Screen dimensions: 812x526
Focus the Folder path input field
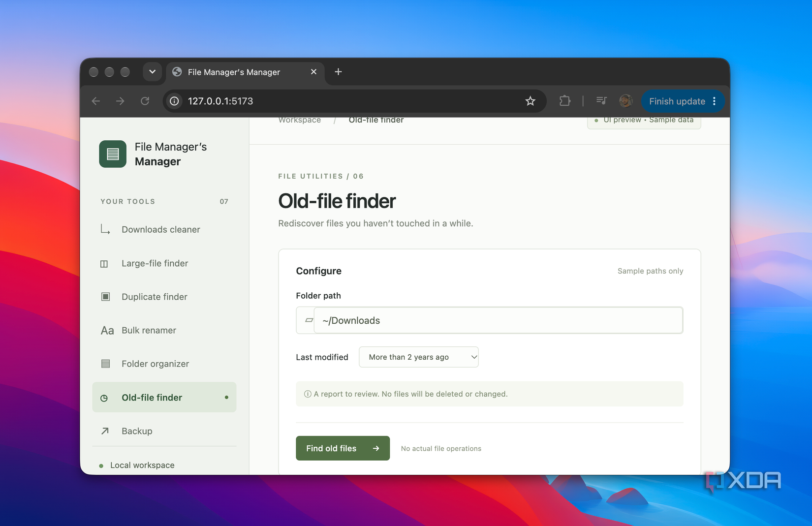pos(499,320)
